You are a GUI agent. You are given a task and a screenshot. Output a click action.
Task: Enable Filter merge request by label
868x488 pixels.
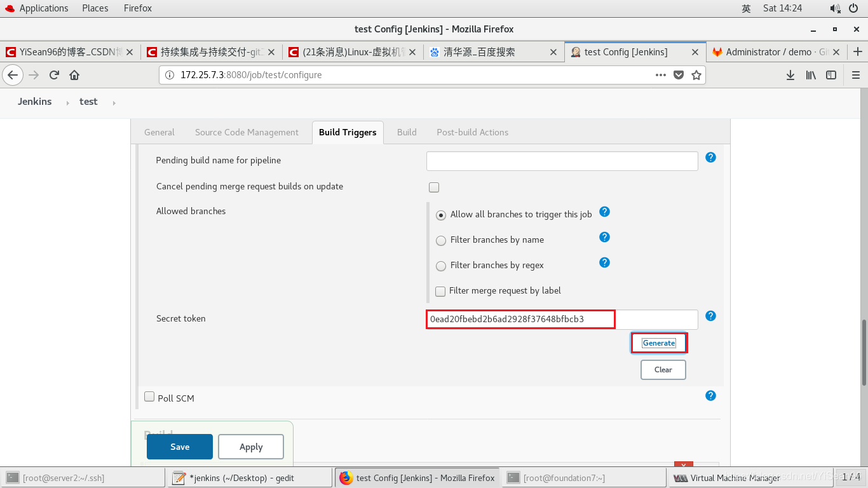pyautogui.click(x=440, y=291)
